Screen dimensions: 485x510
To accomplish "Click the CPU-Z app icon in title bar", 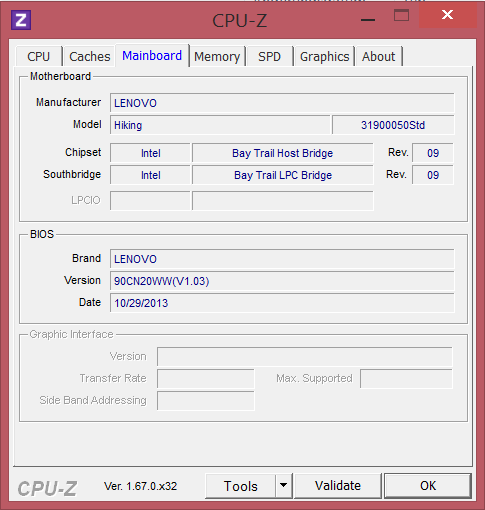I will click(x=21, y=20).
